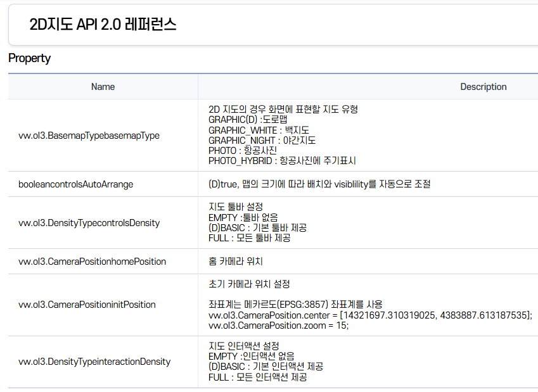Select the line '(D)BASIC : 기본 툴바 제공'
This screenshot has width=538, height=392.
(x=257, y=228)
